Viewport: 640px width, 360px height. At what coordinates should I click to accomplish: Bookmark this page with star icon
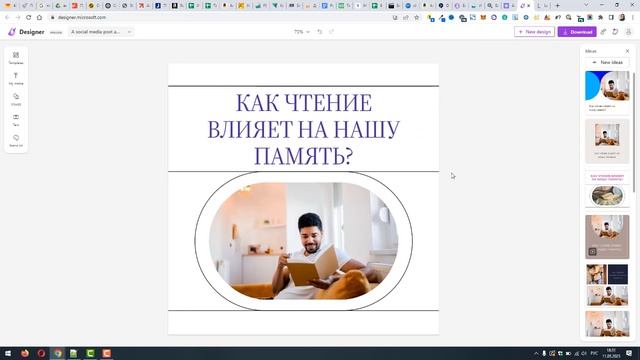[x=416, y=18]
